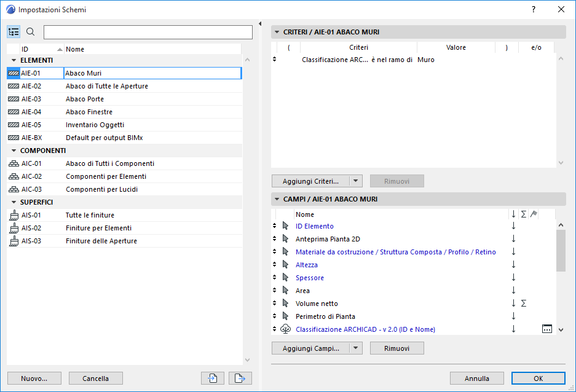Select the Abaco Porte scheme

(125, 99)
